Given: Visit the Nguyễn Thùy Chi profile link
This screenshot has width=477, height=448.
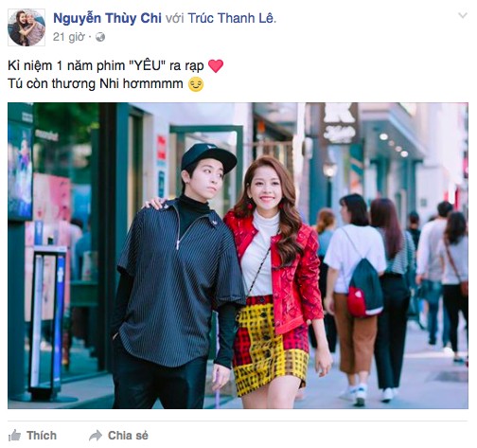Looking at the screenshot, I should click(x=107, y=18).
